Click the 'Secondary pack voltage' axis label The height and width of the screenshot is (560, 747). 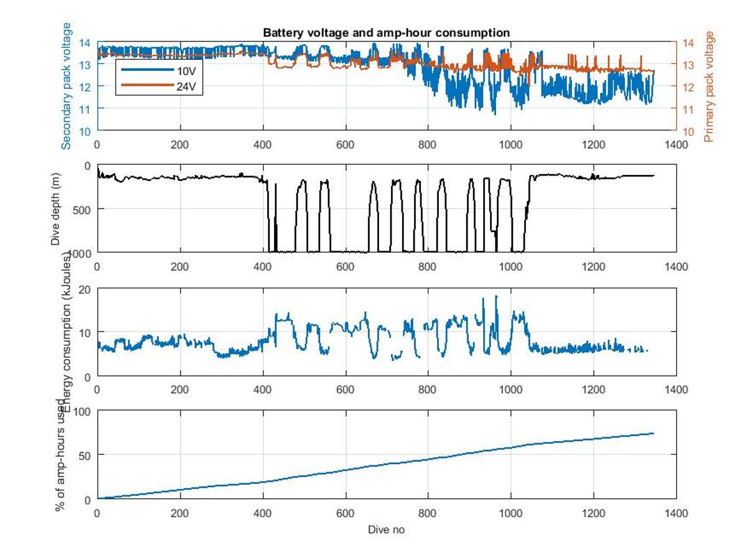pyautogui.click(x=67, y=86)
